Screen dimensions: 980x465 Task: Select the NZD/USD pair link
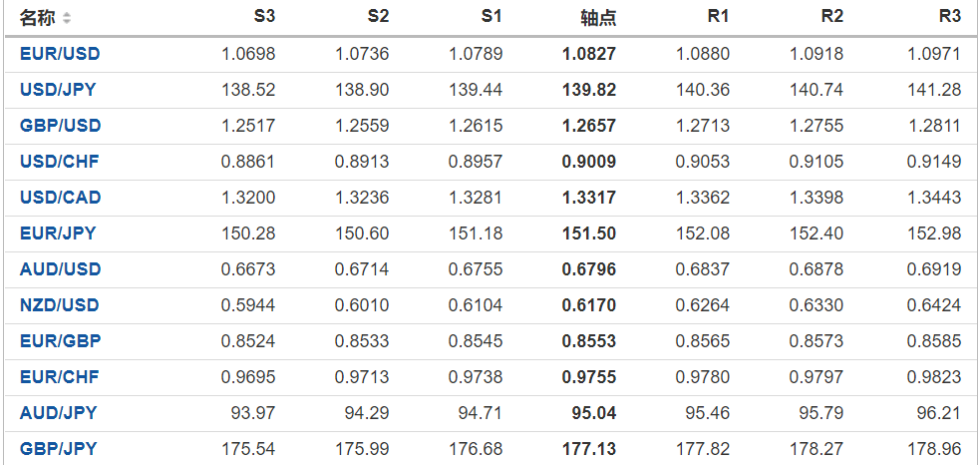click(60, 305)
